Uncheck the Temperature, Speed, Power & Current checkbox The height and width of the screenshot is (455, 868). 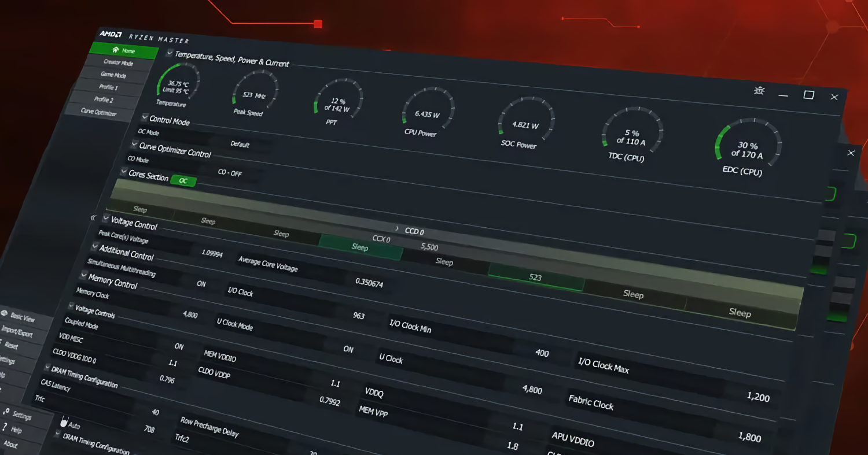(x=170, y=53)
